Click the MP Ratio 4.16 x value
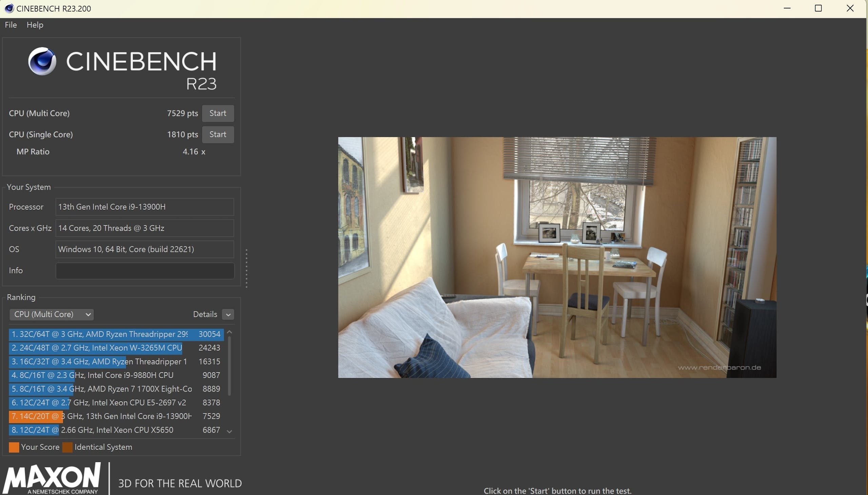Image resolution: width=868 pixels, height=495 pixels. point(194,152)
